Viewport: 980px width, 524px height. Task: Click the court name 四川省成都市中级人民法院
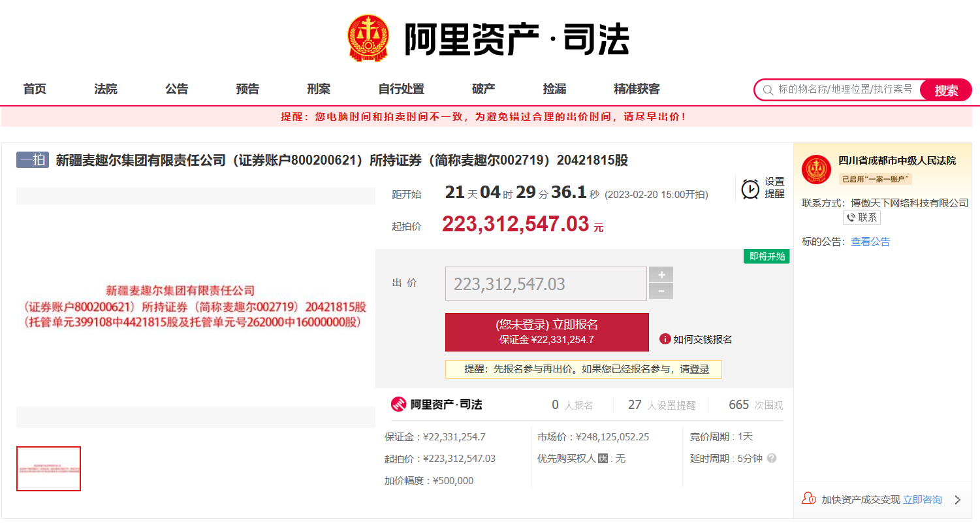tap(897, 161)
